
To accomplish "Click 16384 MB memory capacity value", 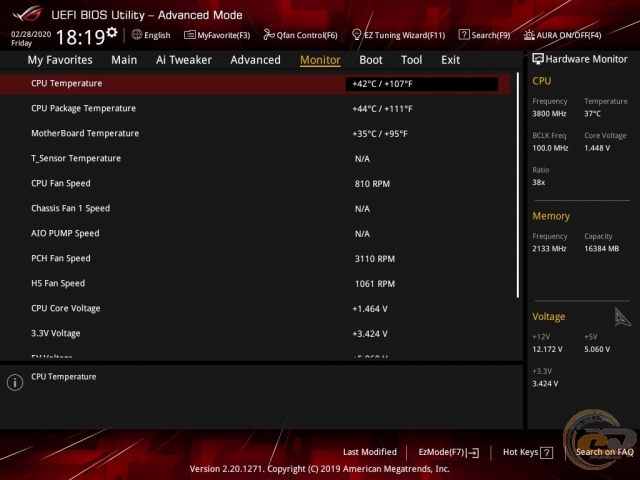I will pyautogui.click(x=602, y=249).
